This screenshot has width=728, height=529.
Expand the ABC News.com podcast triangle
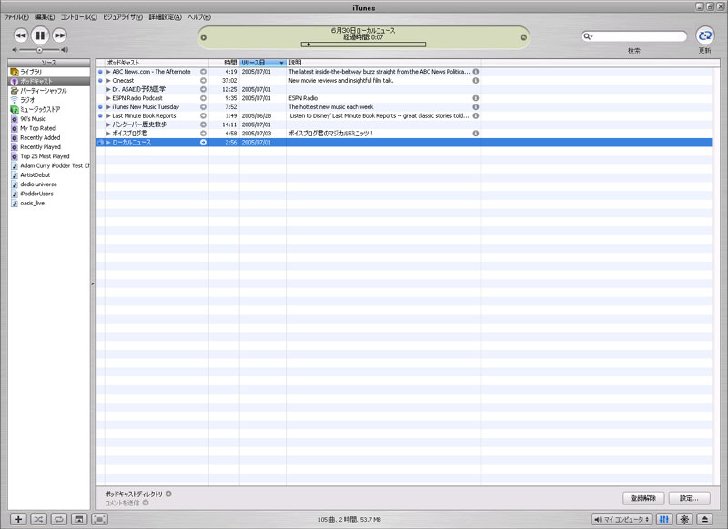[108, 72]
